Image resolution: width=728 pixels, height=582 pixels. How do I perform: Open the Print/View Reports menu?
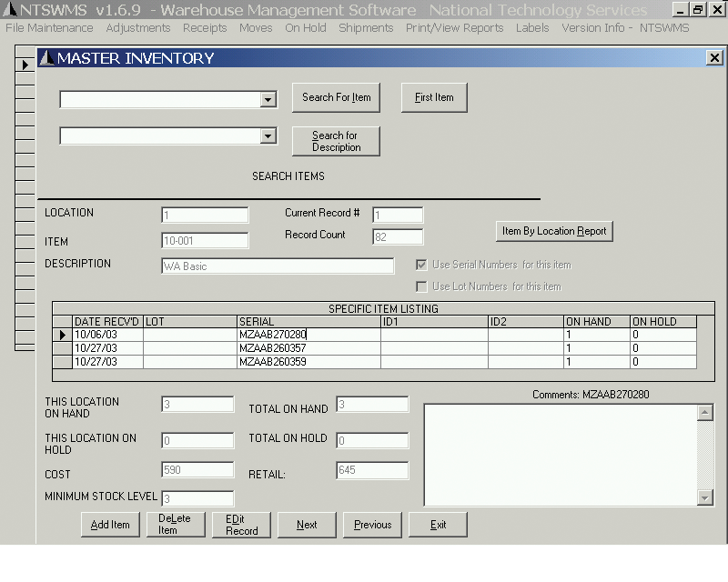click(x=454, y=28)
